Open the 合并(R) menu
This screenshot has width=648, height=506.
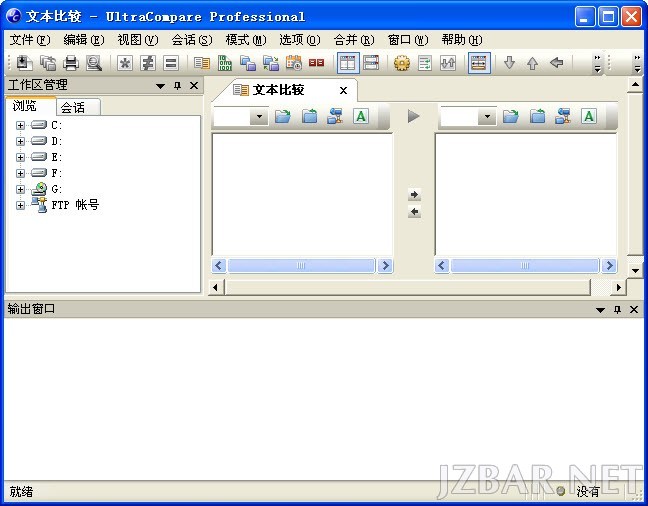coord(354,40)
